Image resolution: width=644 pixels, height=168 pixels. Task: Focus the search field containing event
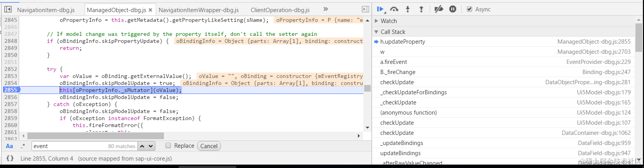pyautogui.click(x=84, y=146)
